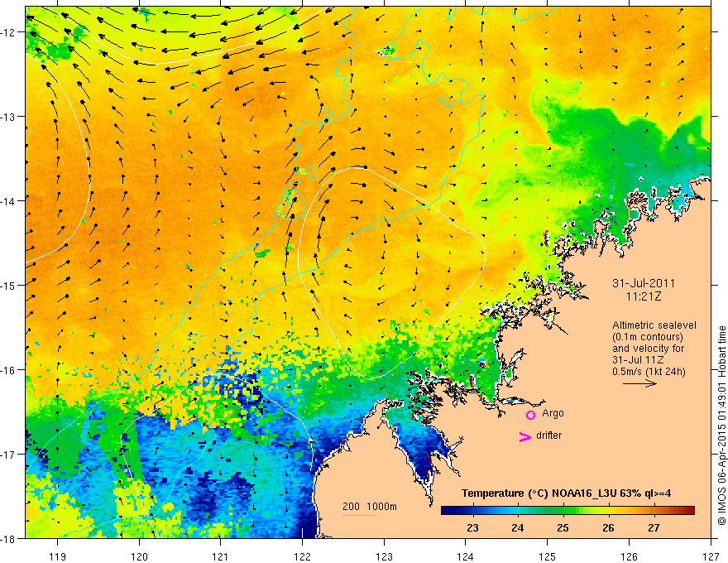The image size is (728, 563).
Task: Click the 'Argo' legend label
Action: (x=553, y=413)
